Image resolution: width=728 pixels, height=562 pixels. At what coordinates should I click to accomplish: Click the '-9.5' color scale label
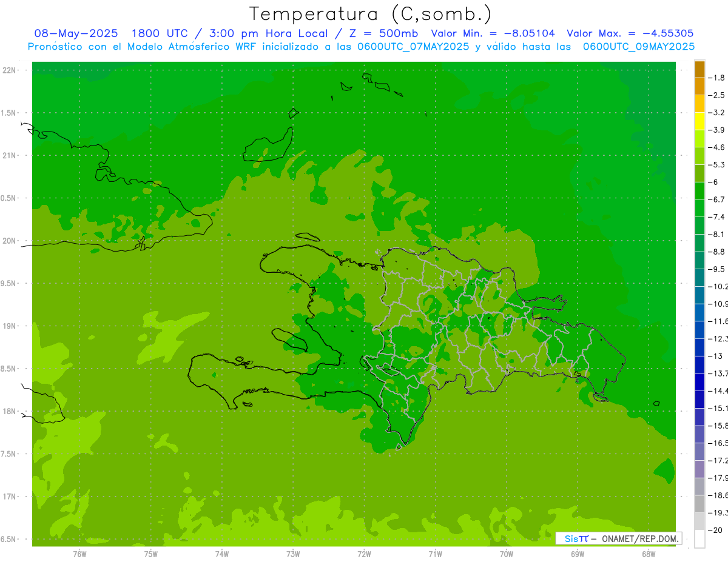(716, 269)
